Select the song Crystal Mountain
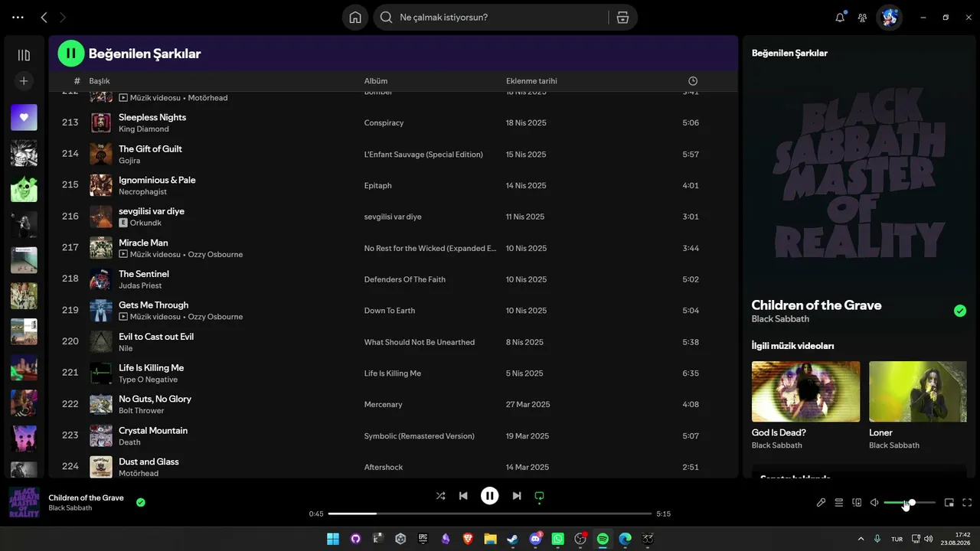 point(153,430)
